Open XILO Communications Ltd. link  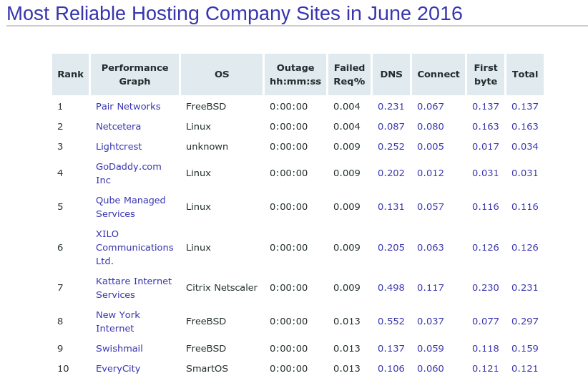(134, 248)
